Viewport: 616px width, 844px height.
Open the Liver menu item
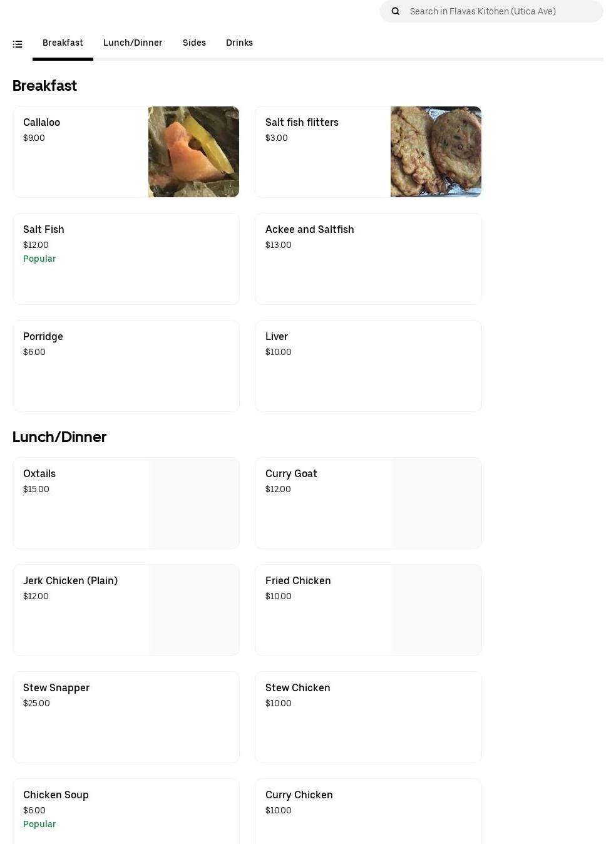coord(368,366)
